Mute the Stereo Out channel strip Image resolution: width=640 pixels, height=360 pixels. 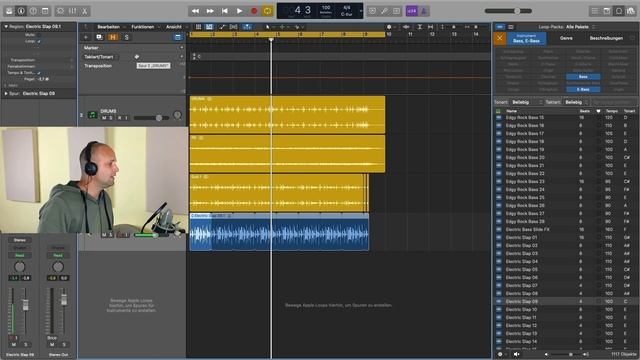(52, 345)
